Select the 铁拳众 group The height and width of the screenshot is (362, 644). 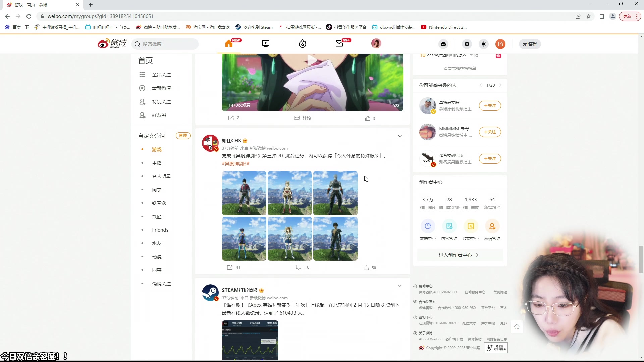coord(159,203)
